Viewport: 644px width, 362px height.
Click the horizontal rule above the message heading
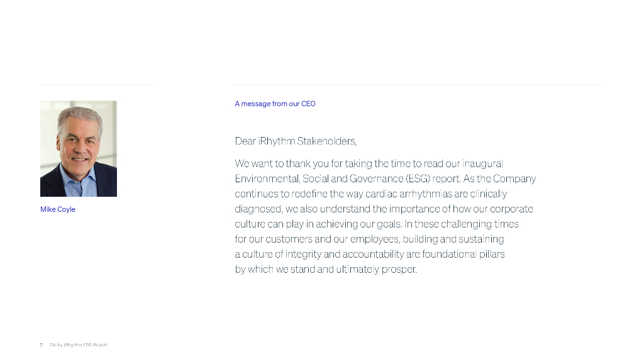pos(419,85)
